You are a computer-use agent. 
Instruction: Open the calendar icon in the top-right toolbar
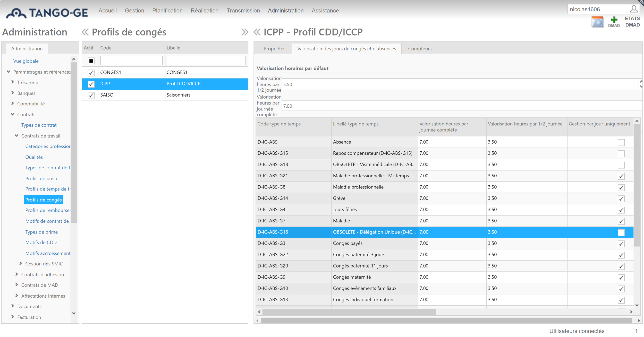click(597, 22)
